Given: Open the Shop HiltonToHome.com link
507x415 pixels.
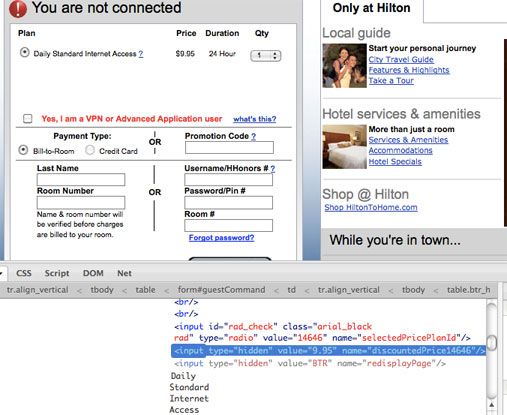Looking at the screenshot, I should pyautogui.click(x=371, y=208).
